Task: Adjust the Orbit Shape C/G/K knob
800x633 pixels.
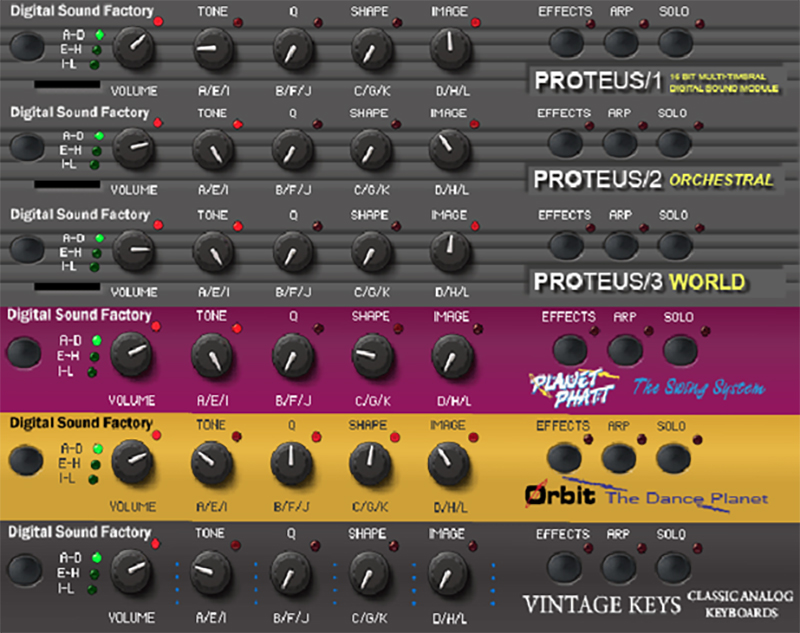Action: pos(370,463)
